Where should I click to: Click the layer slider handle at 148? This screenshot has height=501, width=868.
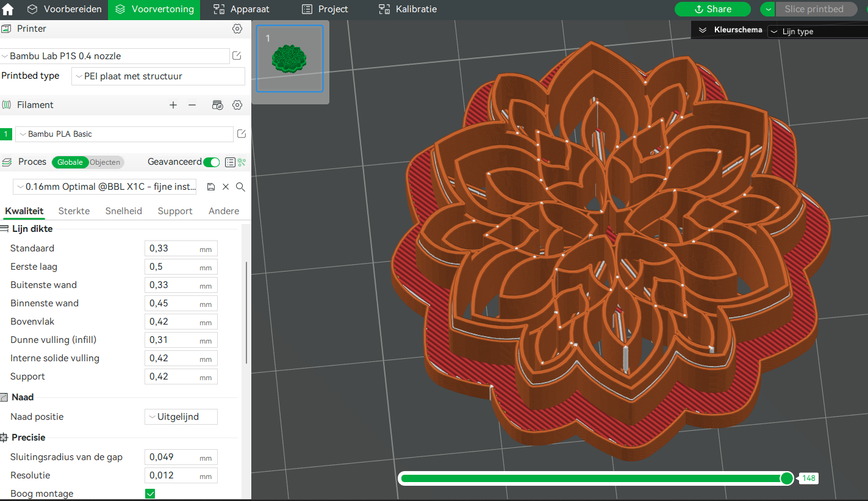pos(787,478)
